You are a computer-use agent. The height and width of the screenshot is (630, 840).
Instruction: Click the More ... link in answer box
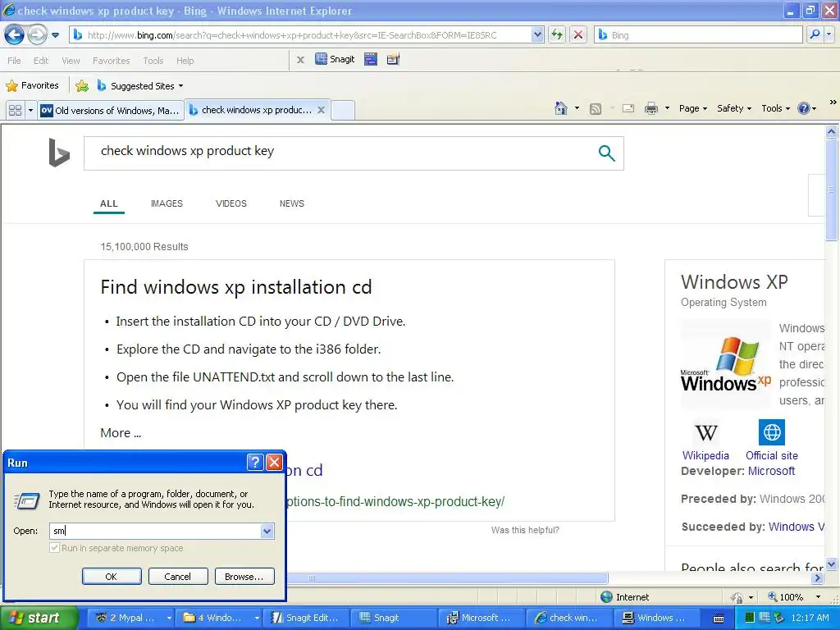click(121, 433)
